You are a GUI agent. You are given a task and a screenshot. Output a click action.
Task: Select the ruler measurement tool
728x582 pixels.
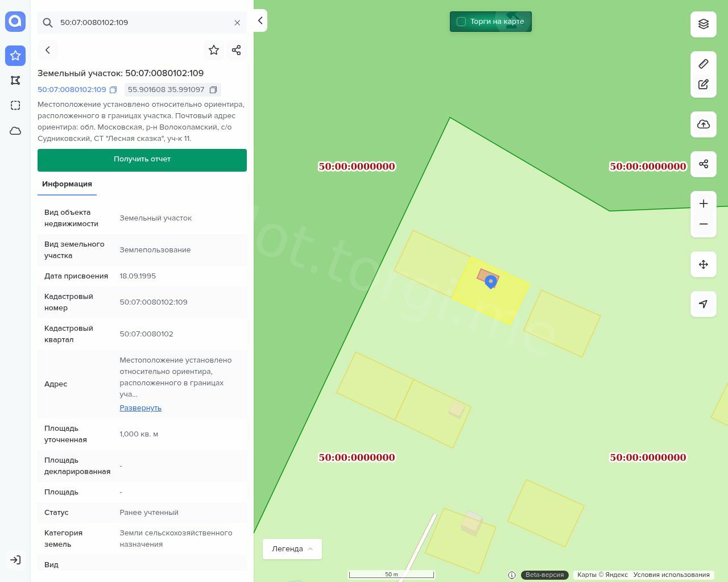click(703, 64)
